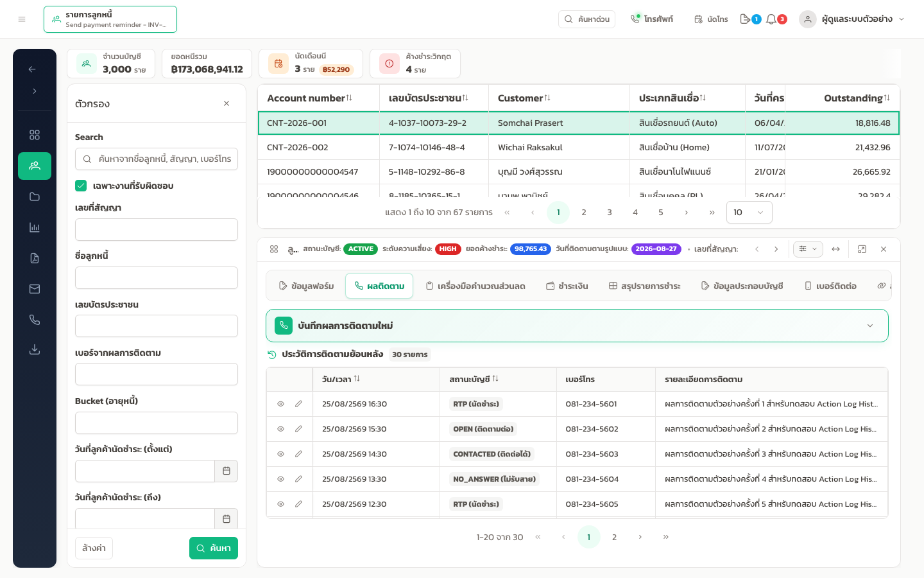The width and height of the screenshot is (924, 578).
Task: Open the ชำระเงิน tab
Action: [x=567, y=286]
